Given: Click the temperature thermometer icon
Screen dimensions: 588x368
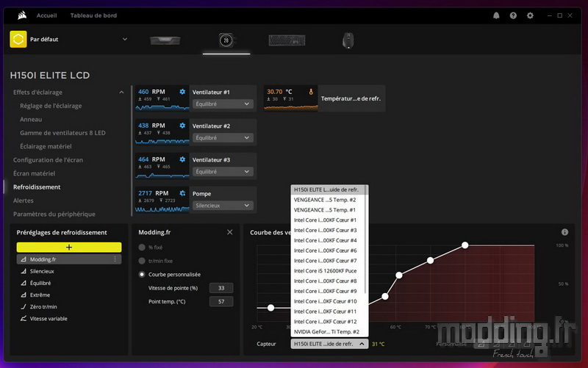Looking at the screenshot, I should point(311,91).
